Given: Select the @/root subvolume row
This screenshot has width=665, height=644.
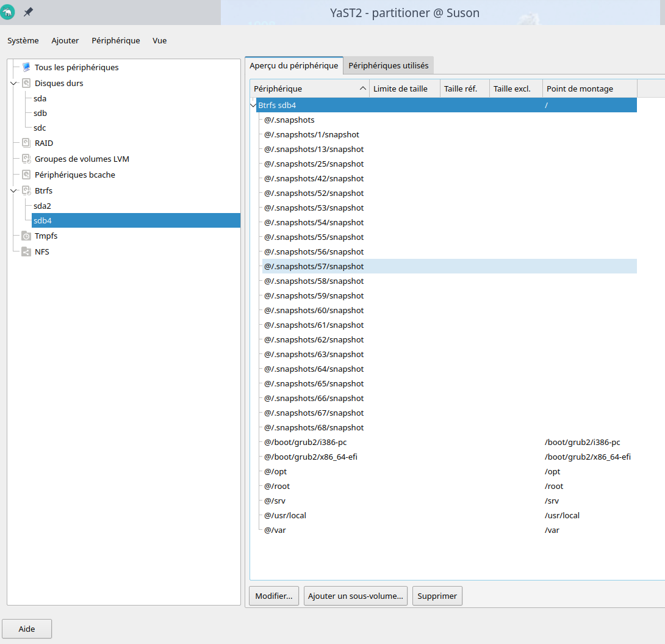Looking at the screenshot, I should (450, 486).
